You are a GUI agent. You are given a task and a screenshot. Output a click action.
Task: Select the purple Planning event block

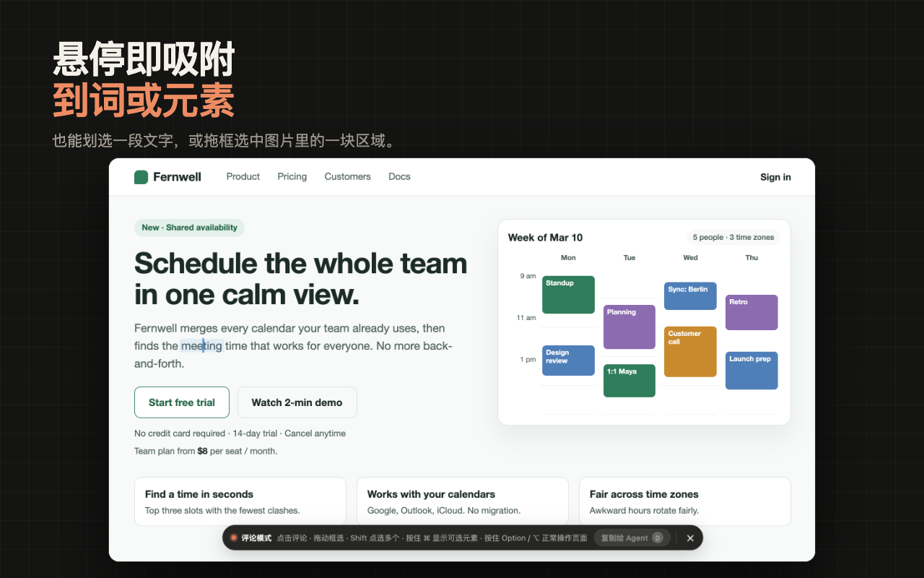point(629,327)
